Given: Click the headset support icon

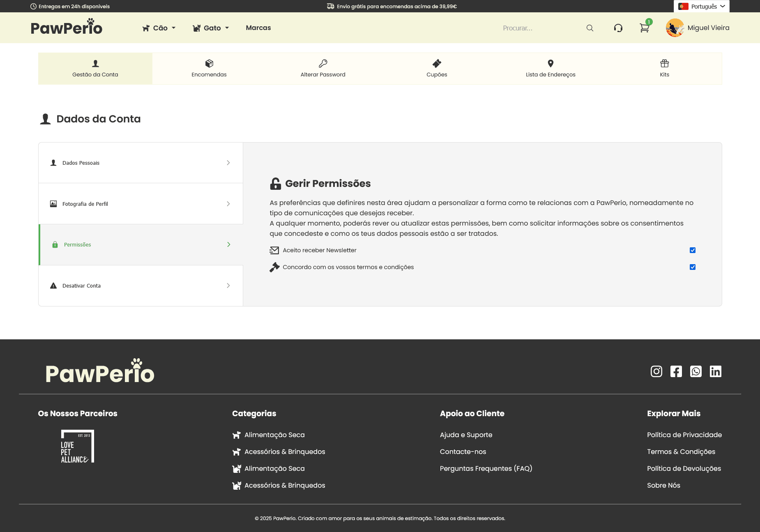Looking at the screenshot, I should [x=618, y=28].
